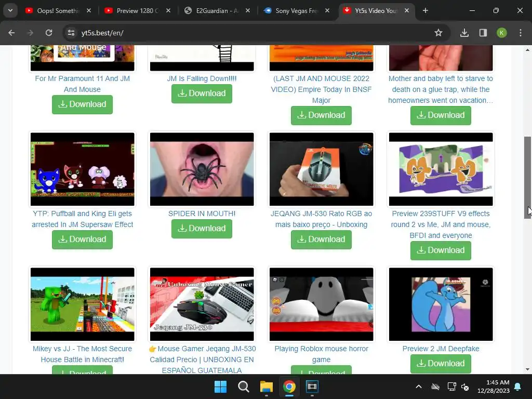
Task: Open 'Mikey vs JJ' Minecraft title link
Action: point(82,354)
